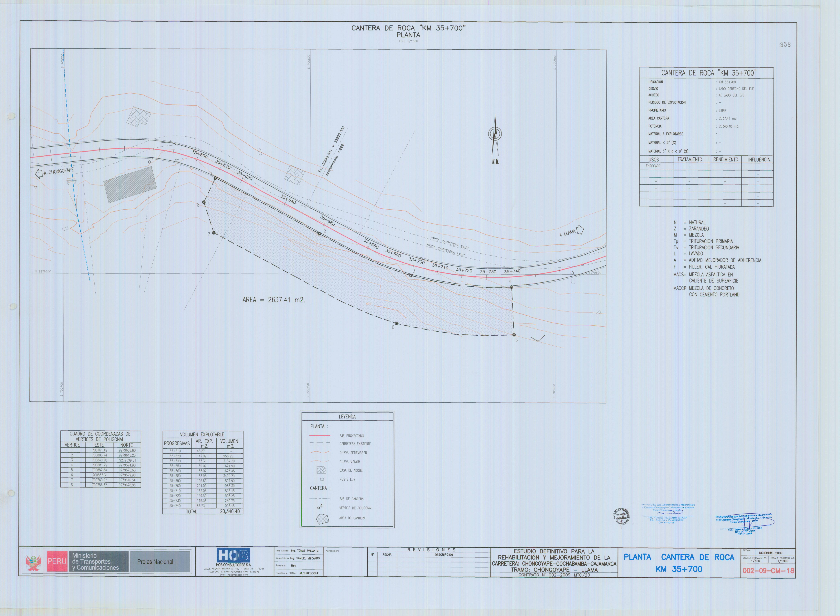Click the 'ENROCADO' entry under USOS

pyautogui.click(x=653, y=166)
